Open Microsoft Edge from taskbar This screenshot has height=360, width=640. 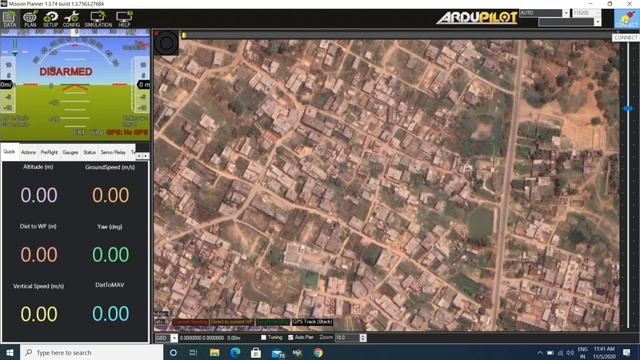point(235,352)
